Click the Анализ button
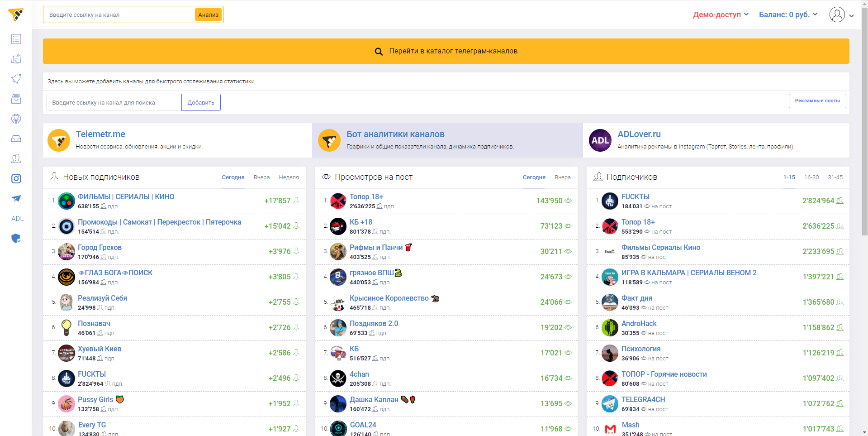The height and width of the screenshot is (436, 868). 208,14
